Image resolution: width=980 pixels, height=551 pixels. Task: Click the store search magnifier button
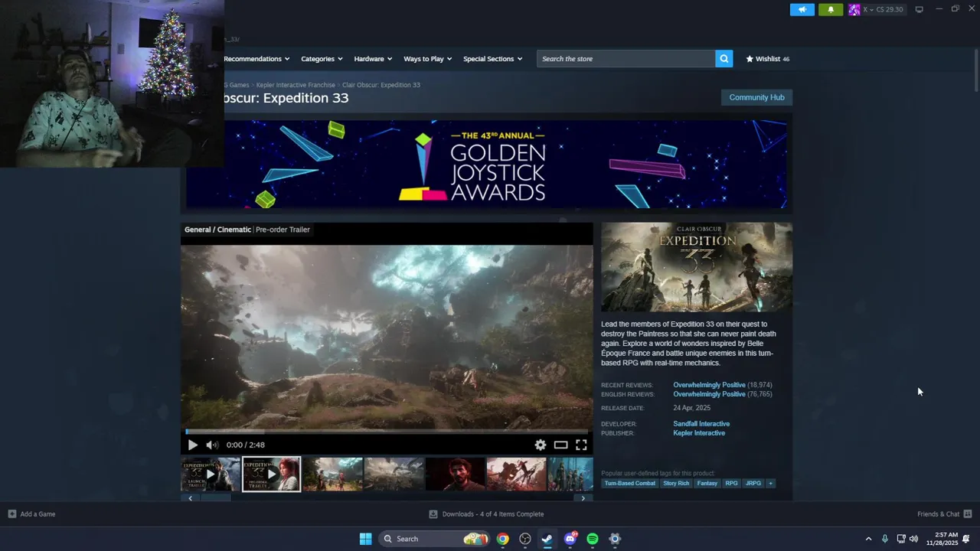[724, 59]
